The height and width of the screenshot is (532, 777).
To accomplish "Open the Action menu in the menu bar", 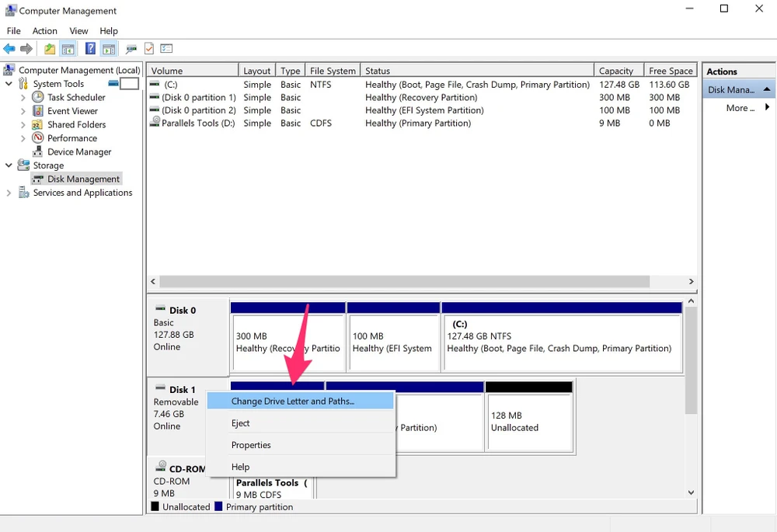I will [x=45, y=31].
